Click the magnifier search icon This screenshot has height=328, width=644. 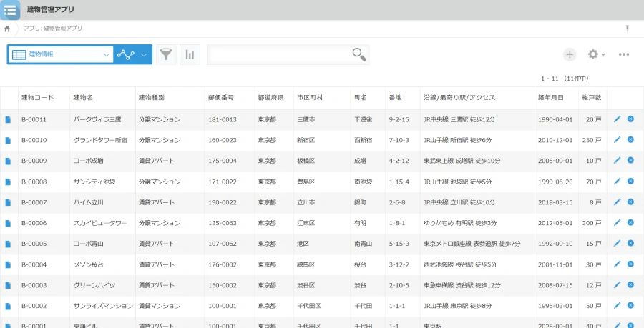[x=359, y=54]
